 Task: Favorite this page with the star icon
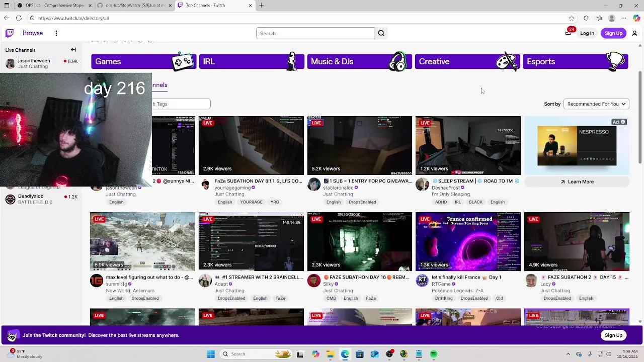click(572, 18)
